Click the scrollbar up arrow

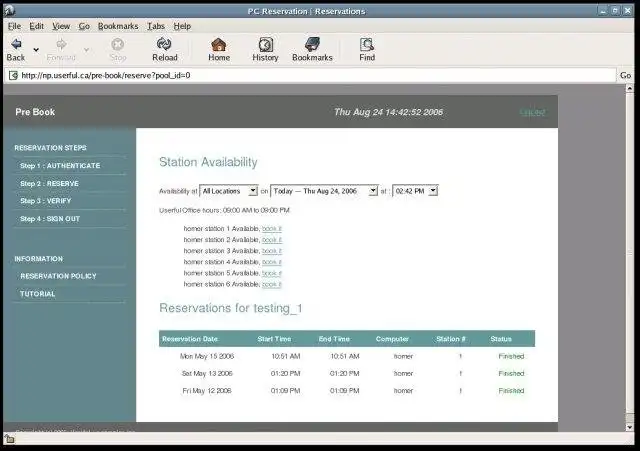(x=629, y=88)
